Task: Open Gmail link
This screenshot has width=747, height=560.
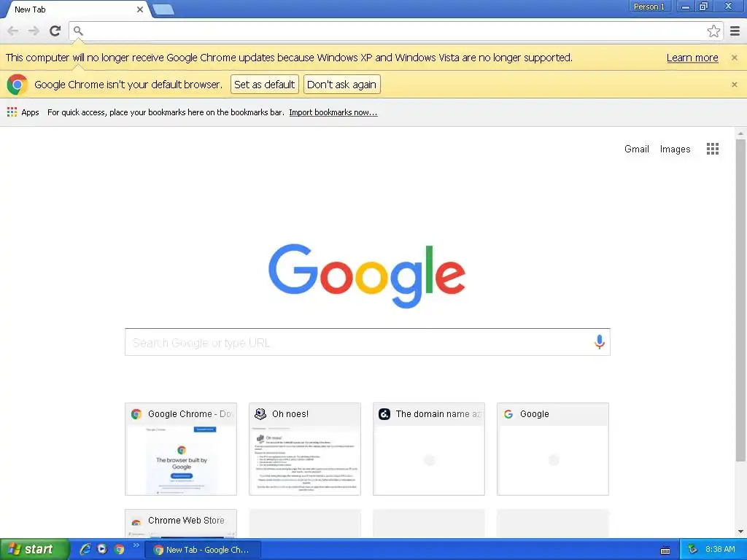Action: (x=636, y=149)
